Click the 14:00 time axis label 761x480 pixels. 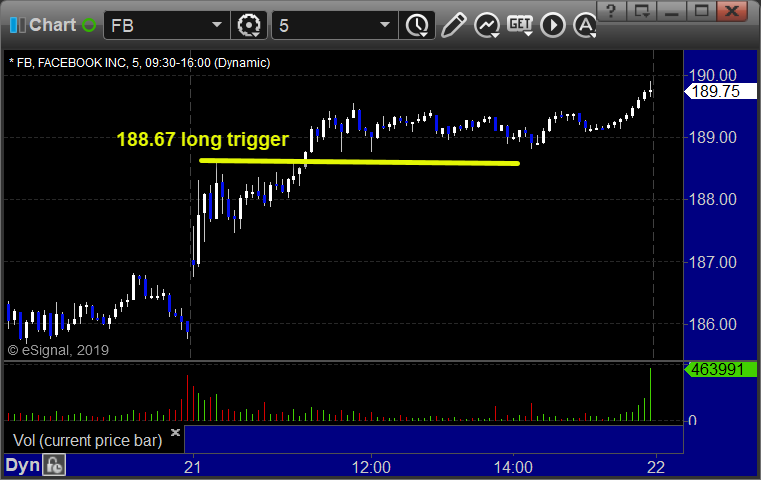tap(513, 467)
